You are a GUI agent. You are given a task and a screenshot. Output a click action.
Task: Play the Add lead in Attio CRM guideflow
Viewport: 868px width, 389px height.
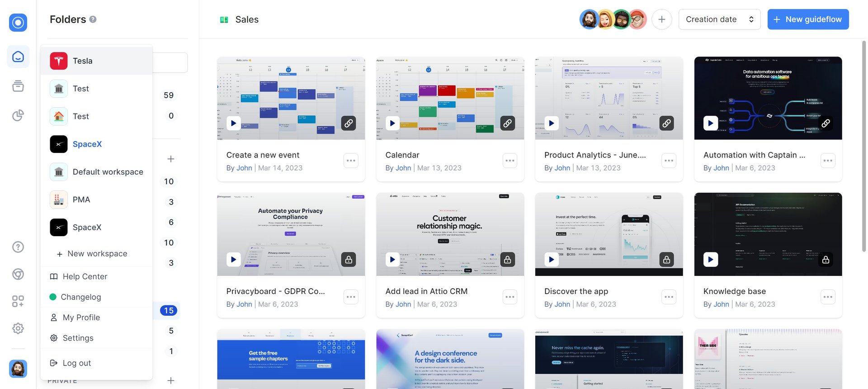point(392,260)
